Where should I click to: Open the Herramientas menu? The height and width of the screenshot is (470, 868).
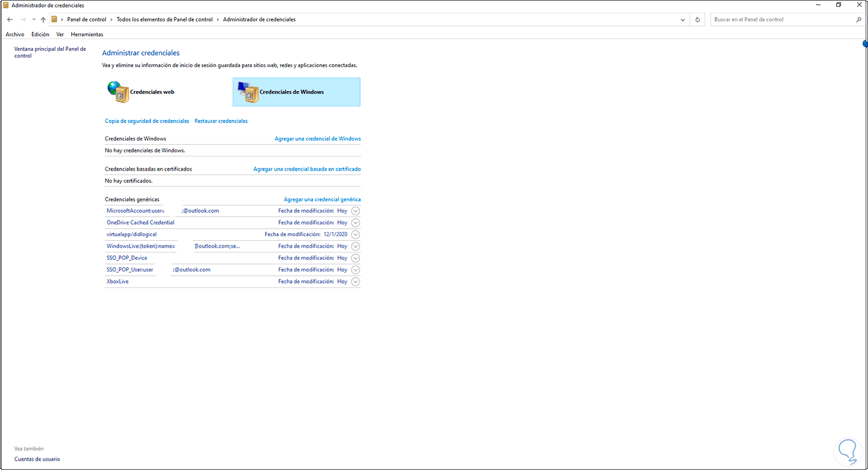(x=87, y=34)
